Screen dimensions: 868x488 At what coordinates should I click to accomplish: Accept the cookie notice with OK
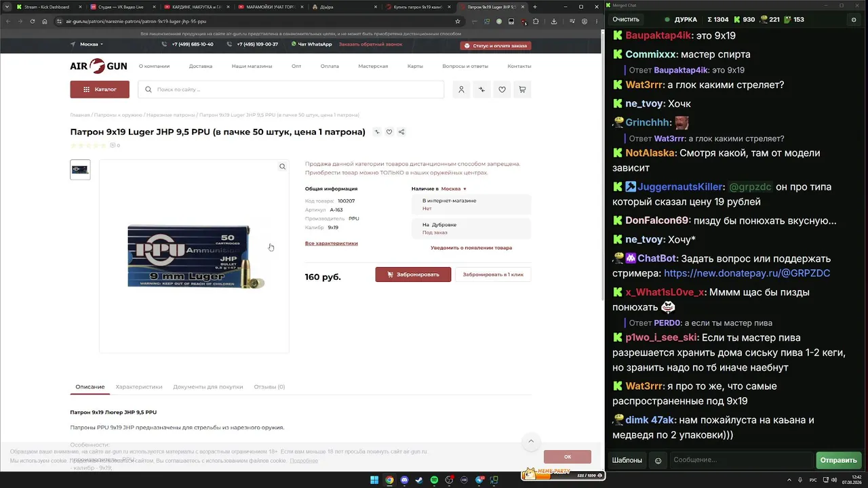tap(568, 457)
